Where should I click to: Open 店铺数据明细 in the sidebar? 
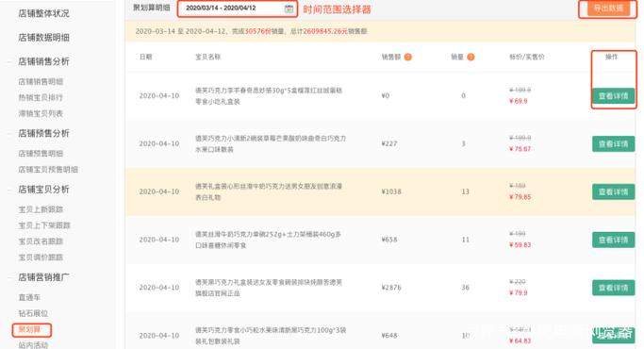point(44,38)
